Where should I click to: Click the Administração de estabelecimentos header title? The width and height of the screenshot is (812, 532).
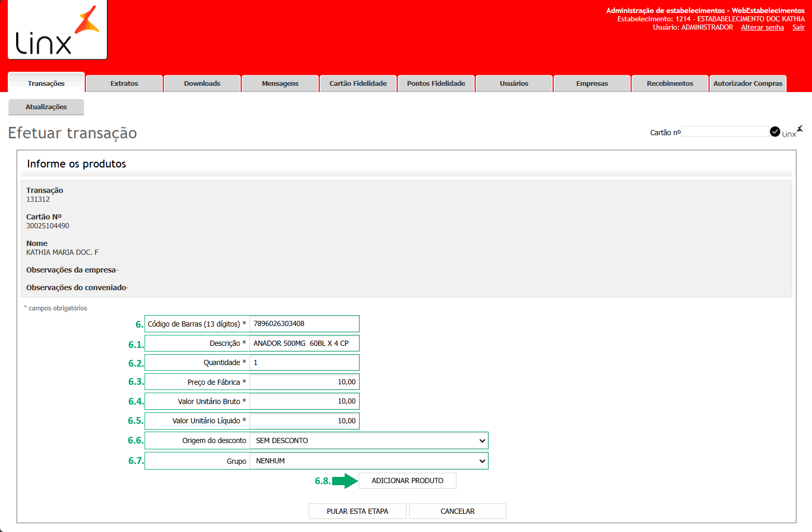pos(705,10)
